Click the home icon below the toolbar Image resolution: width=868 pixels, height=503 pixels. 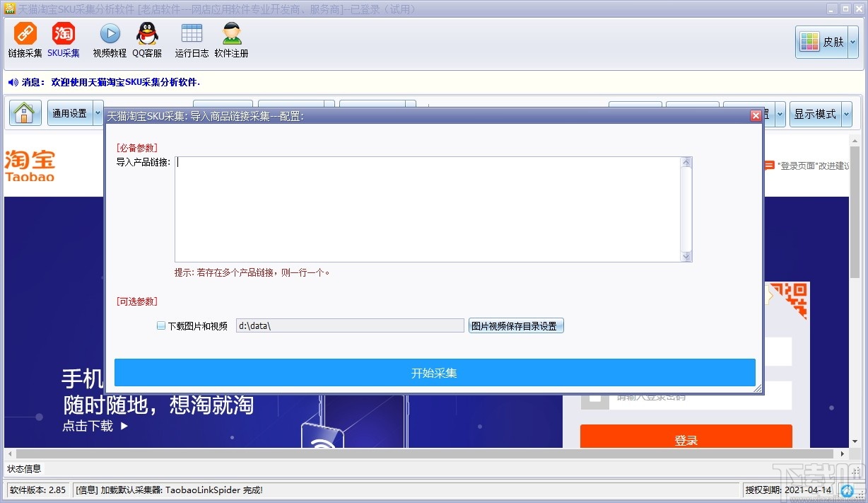pos(25,113)
